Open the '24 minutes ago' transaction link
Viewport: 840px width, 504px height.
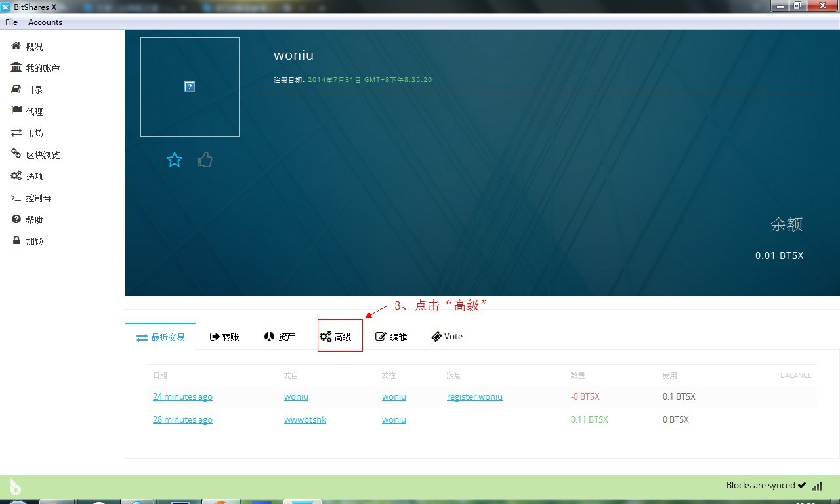tap(182, 397)
